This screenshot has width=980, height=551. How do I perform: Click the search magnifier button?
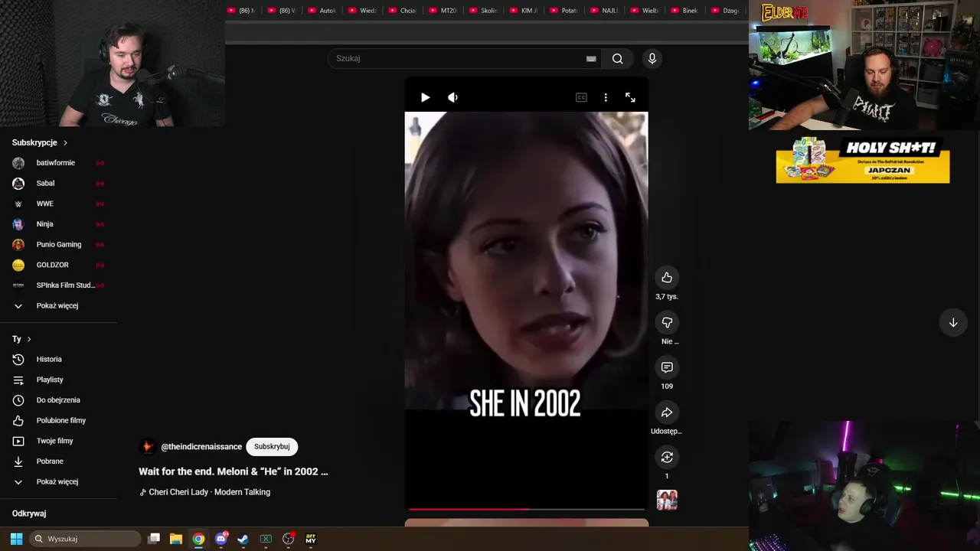click(x=617, y=58)
